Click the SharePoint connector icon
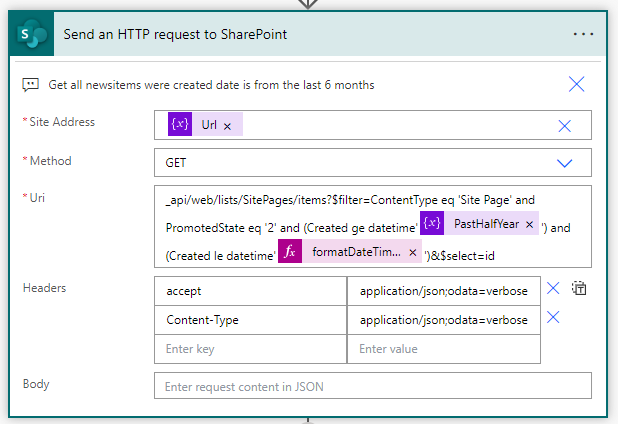618x424 pixels. 32,34
